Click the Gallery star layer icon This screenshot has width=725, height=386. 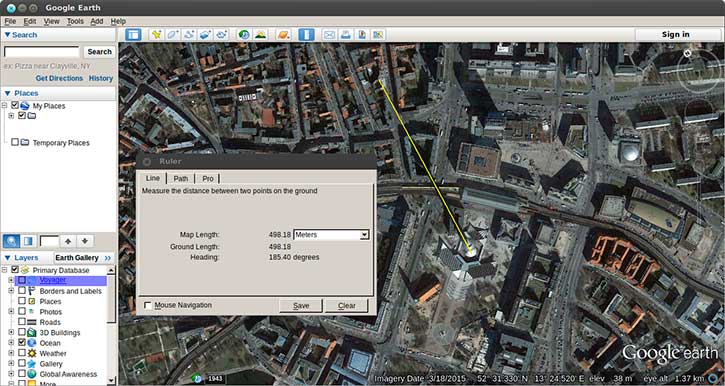point(31,364)
